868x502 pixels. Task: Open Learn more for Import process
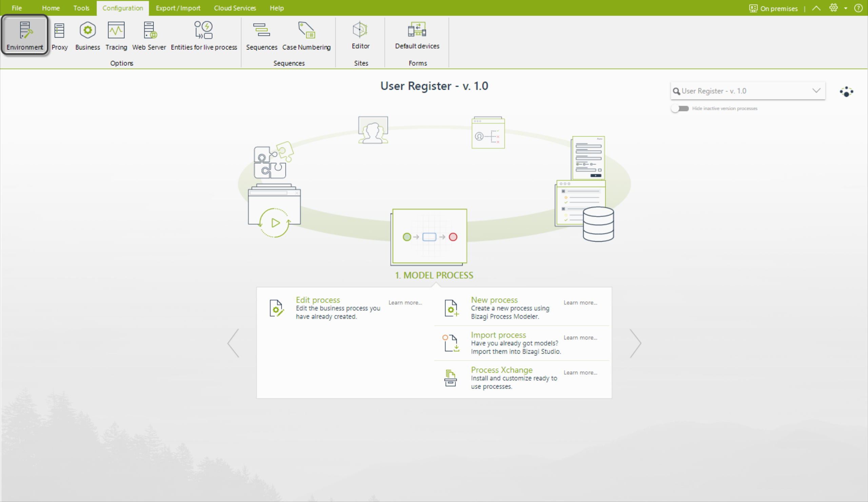pyautogui.click(x=580, y=338)
